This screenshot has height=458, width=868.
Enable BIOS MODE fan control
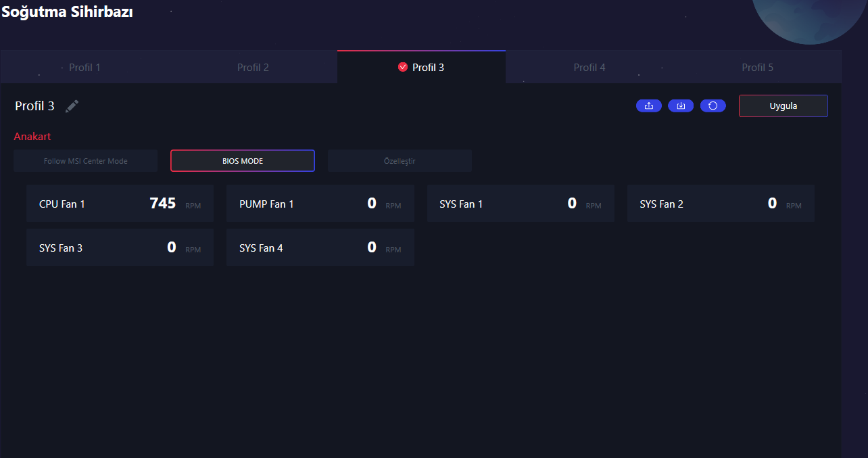pyautogui.click(x=243, y=161)
